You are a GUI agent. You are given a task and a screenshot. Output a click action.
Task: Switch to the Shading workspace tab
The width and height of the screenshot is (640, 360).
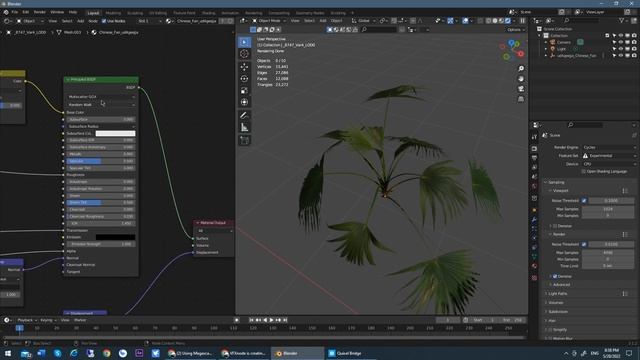tap(208, 13)
